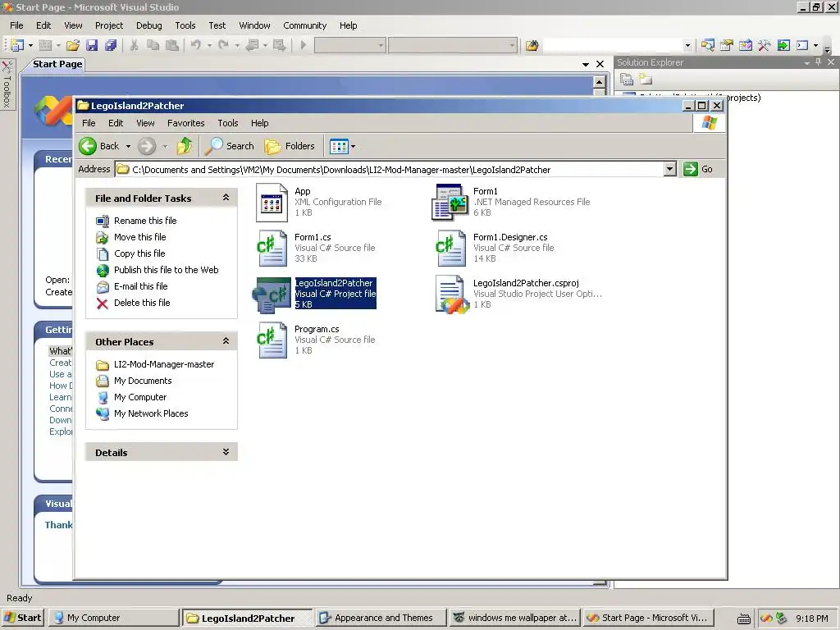
Task: Open the Community menu in Visual Studio
Action: click(x=305, y=25)
